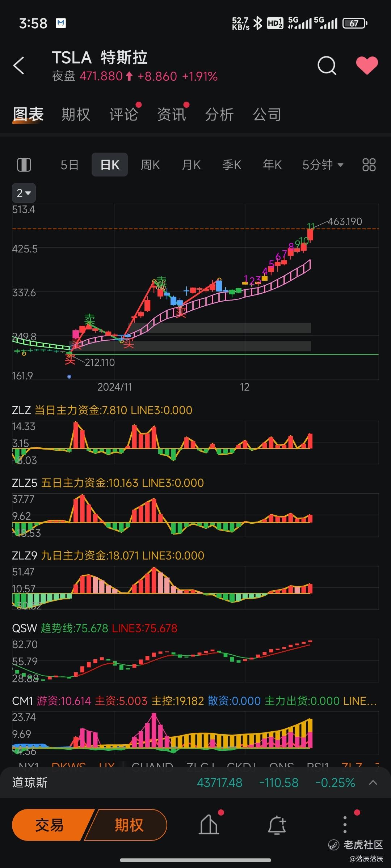Select the 月K chart period
This screenshot has height=868, width=391.
click(191, 165)
